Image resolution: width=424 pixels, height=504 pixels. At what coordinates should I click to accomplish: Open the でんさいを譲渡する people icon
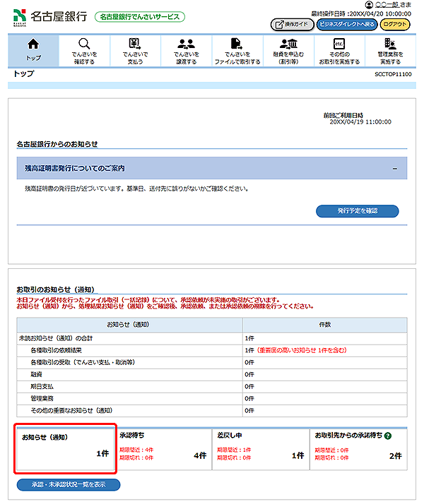click(x=187, y=44)
